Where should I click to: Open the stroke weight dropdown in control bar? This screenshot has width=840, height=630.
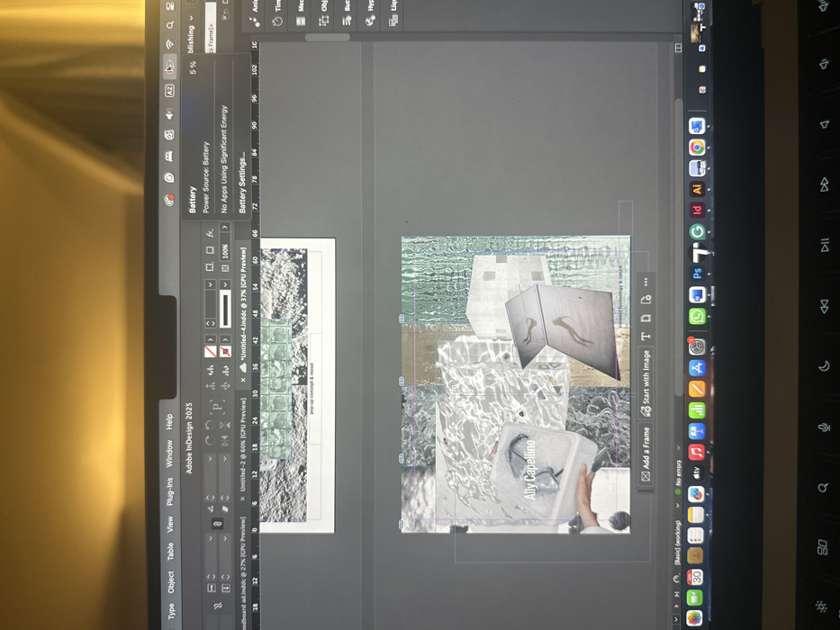click(210, 284)
